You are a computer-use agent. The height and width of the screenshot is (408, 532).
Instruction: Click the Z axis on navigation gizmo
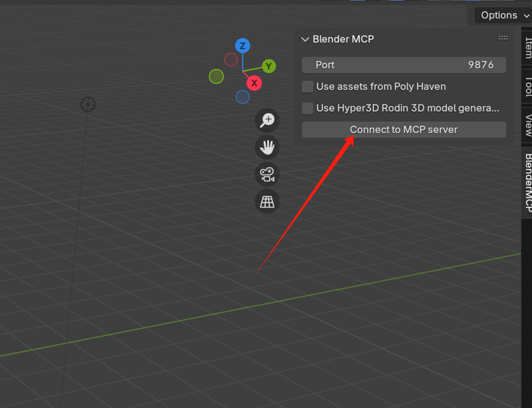(x=242, y=46)
